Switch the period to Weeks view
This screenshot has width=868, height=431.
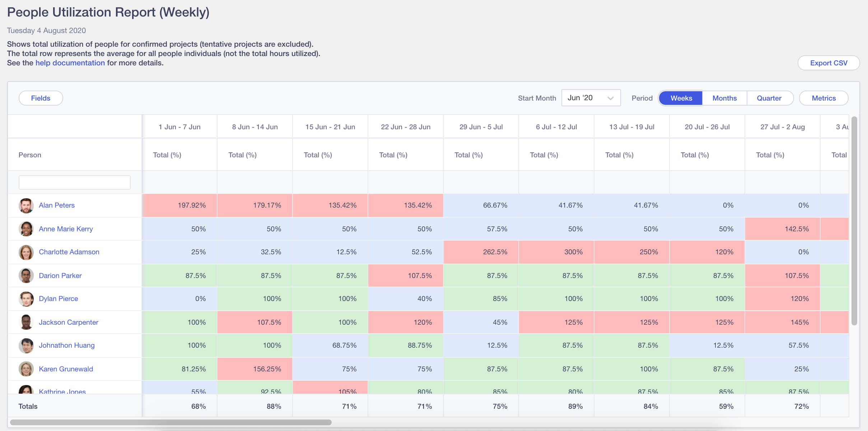click(680, 98)
